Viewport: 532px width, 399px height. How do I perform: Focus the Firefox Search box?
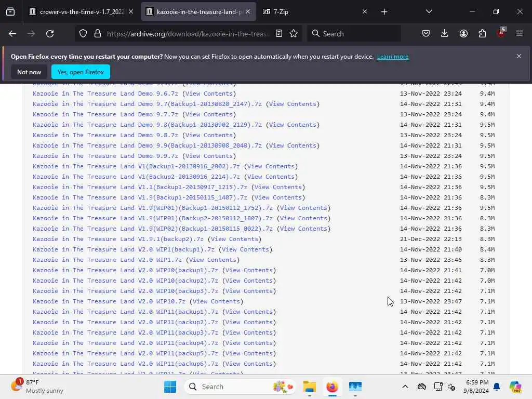pyautogui.click(x=354, y=34)
